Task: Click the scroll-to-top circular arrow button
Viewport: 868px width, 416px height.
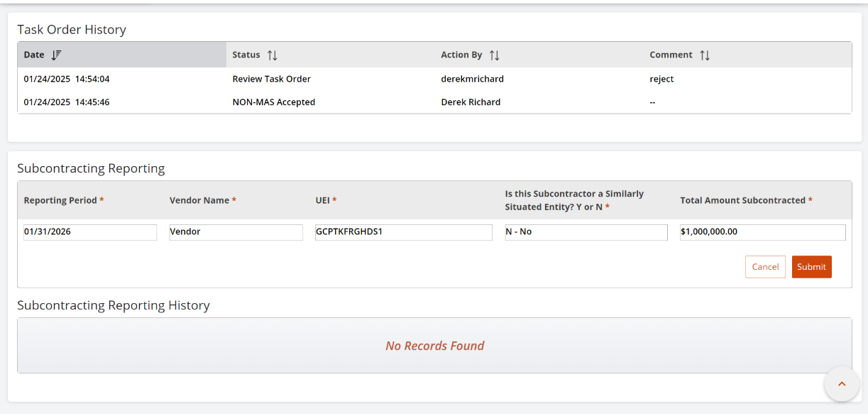Action: coord(841,383)
